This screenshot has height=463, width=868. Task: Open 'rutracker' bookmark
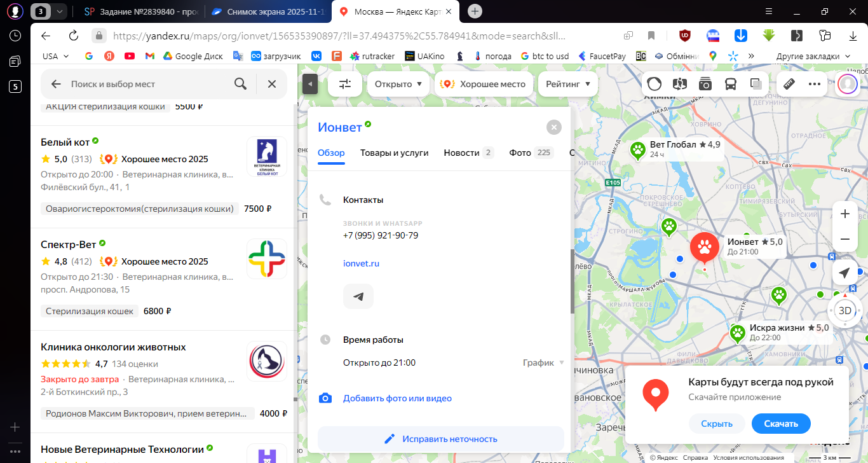click(x=372, y=56)
